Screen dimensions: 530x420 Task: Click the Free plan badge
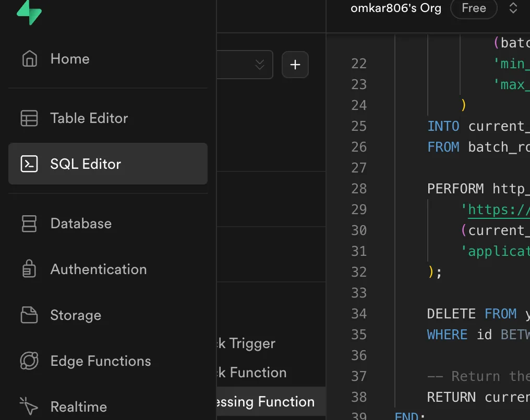(x=473, y=8)
